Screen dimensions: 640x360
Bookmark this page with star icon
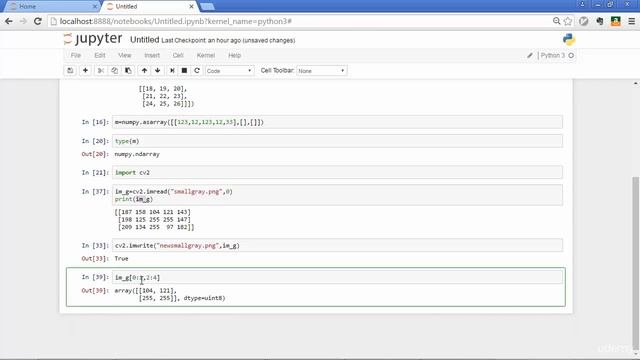568,21
